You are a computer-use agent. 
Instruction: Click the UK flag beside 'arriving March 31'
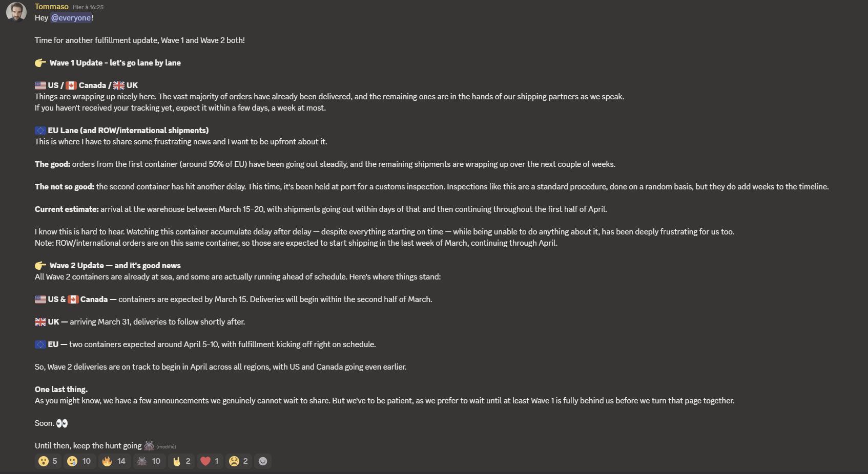pos(40,322)
